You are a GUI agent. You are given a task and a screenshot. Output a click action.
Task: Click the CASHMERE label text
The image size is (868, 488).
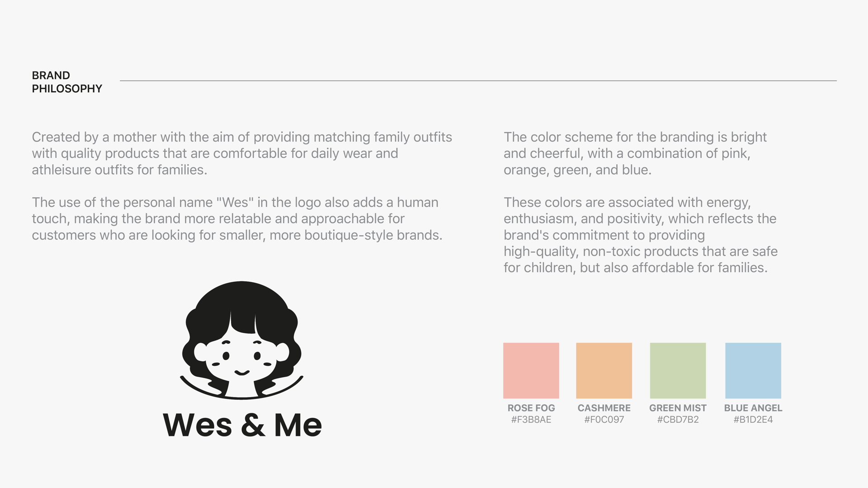click(604, 408)
